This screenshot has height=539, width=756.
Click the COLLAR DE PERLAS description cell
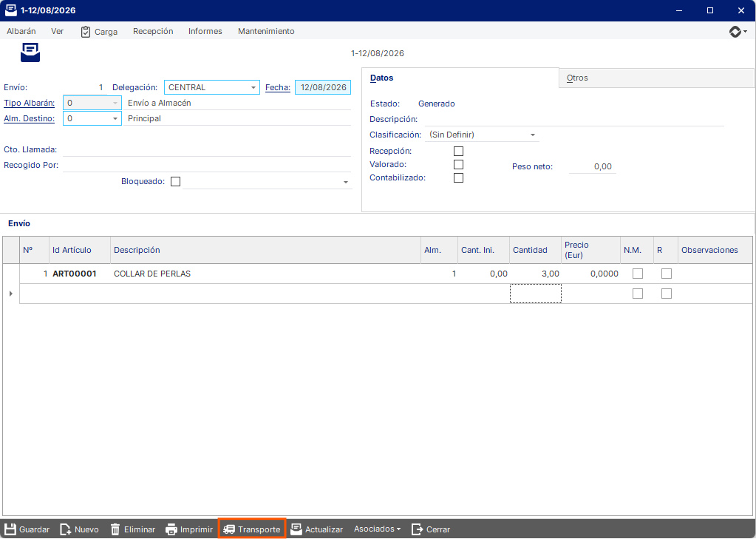click(265, 274)
